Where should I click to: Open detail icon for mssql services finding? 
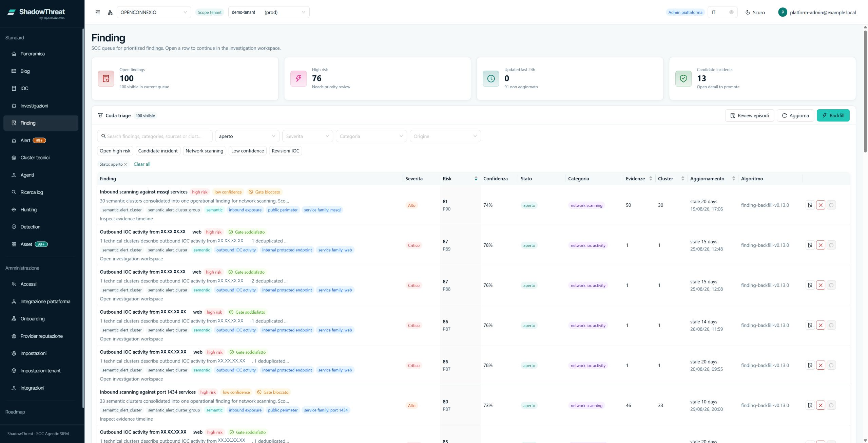point(810,205)
